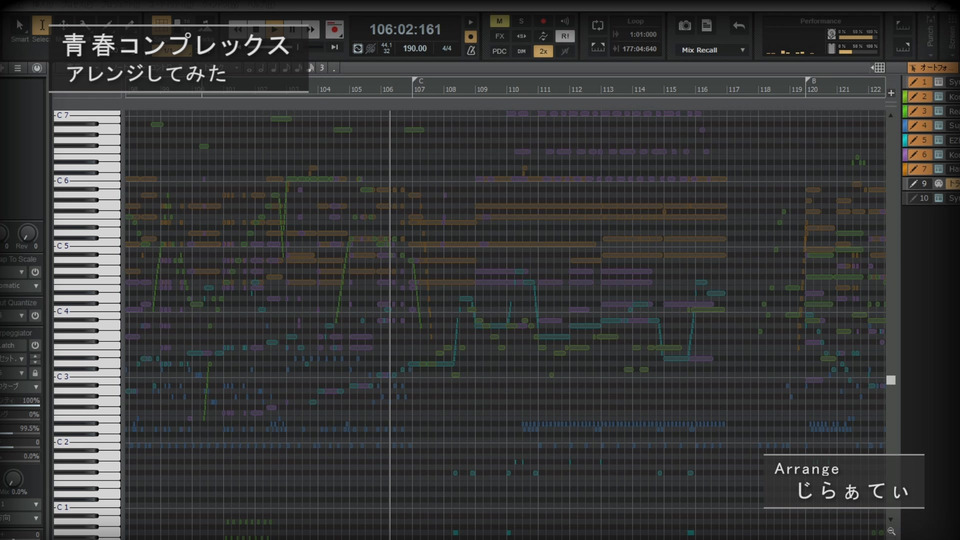Select the Select tool I-beam

pos(41,26)
